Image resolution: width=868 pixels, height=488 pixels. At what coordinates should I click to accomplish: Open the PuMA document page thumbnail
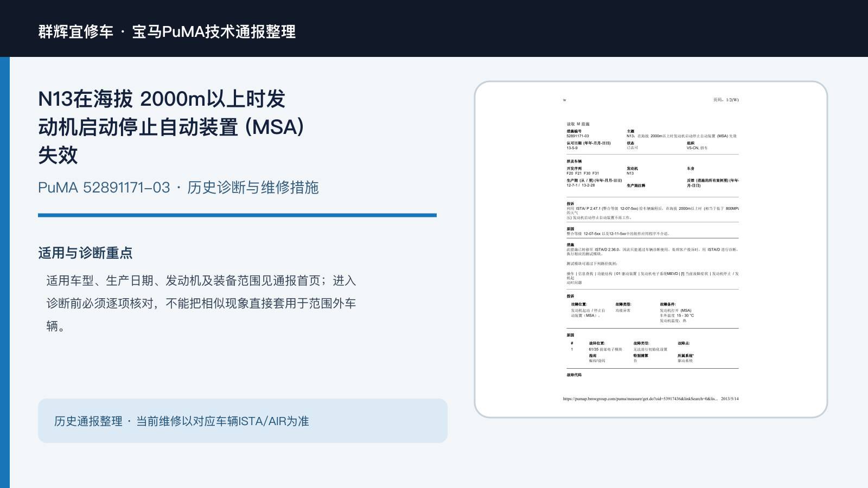click(x=651, y=249)
